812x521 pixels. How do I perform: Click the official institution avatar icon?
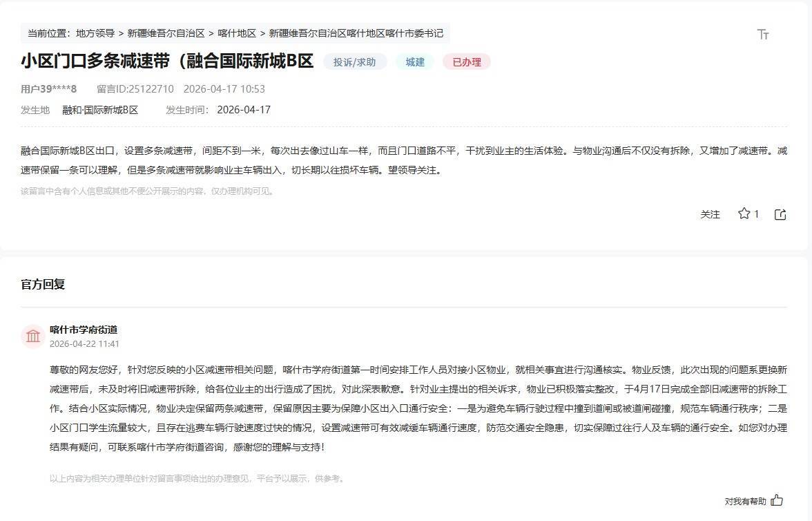pos(33,337)
